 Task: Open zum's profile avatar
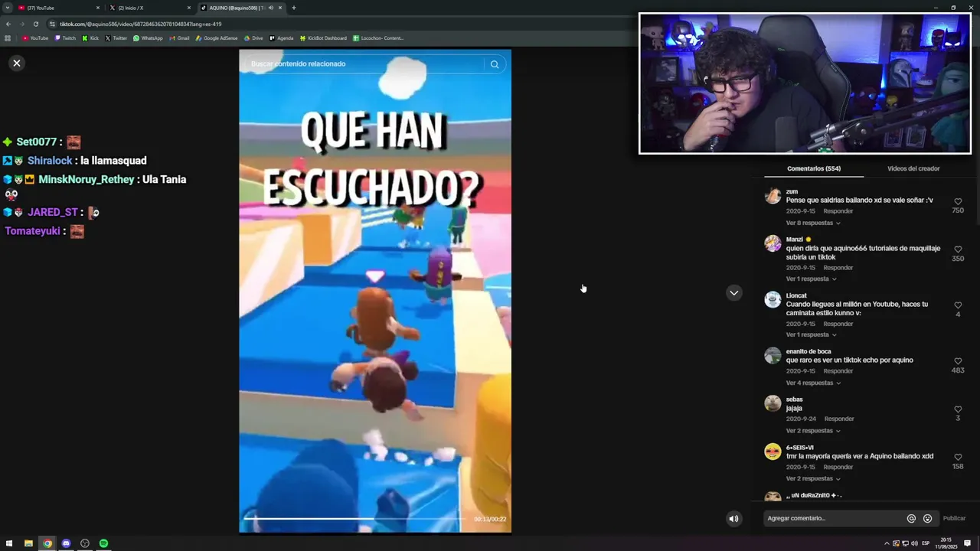click(773, 196)
